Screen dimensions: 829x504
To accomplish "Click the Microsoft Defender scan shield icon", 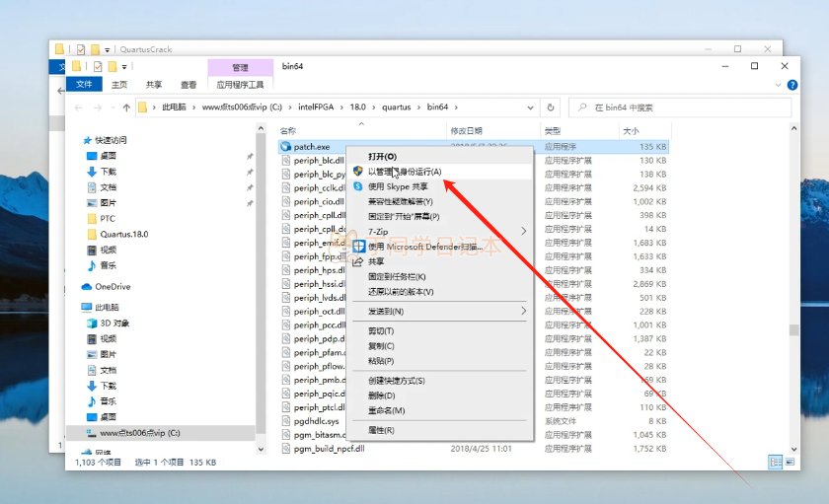I will pos(357,246).
